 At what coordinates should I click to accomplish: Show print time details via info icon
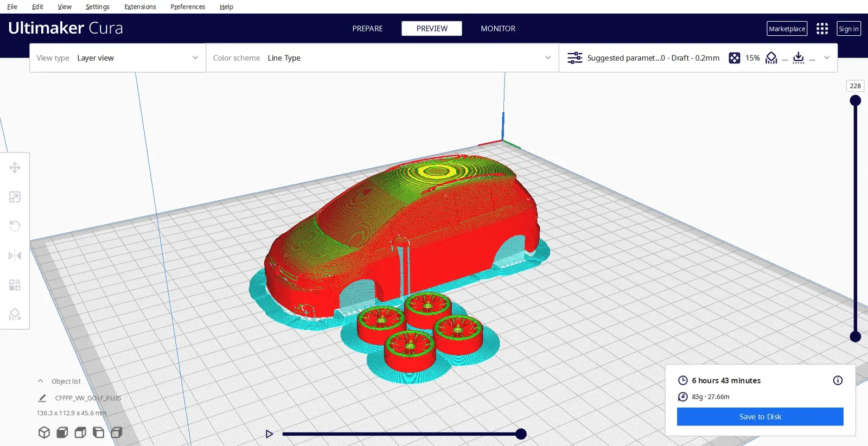[x=838, y=380]
